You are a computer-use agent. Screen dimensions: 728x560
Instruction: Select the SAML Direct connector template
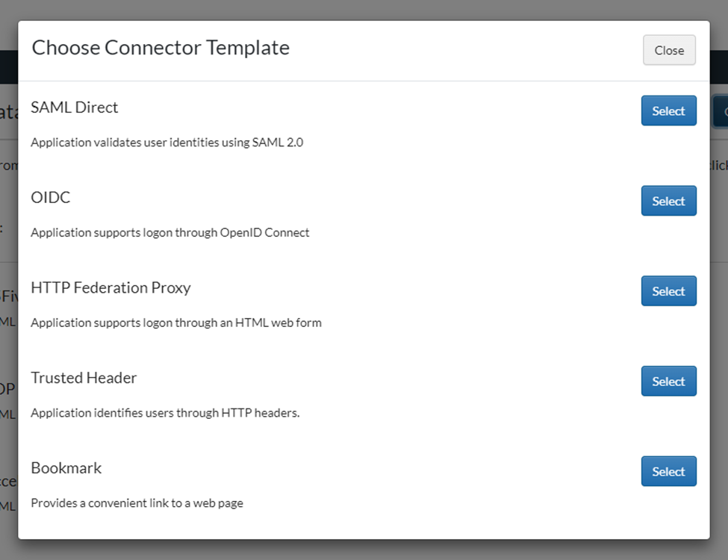click(x=668, y=111)
